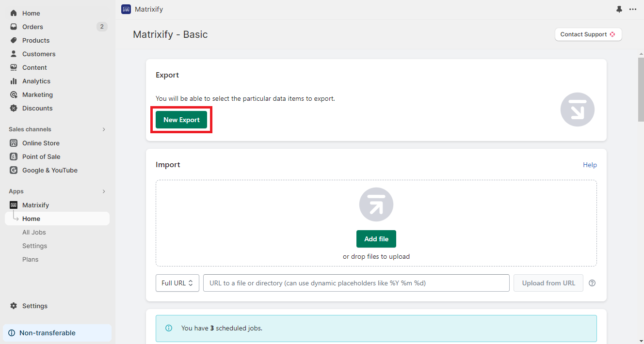Open the Full URL dropdown
Image resolution: width=644 pixels, height=344 pixels.
177,283
